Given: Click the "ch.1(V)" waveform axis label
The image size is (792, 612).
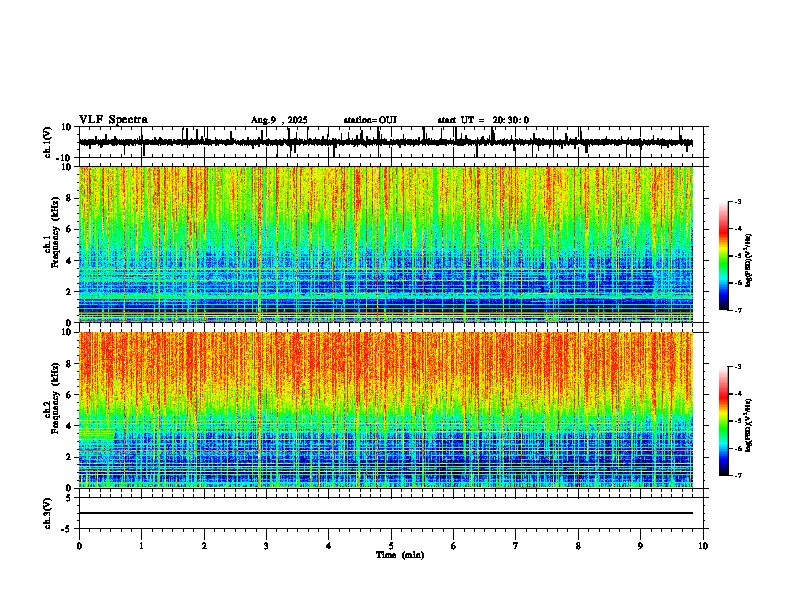Looking at the screenshot, I should pyautogui.click(x=47, y=142).
